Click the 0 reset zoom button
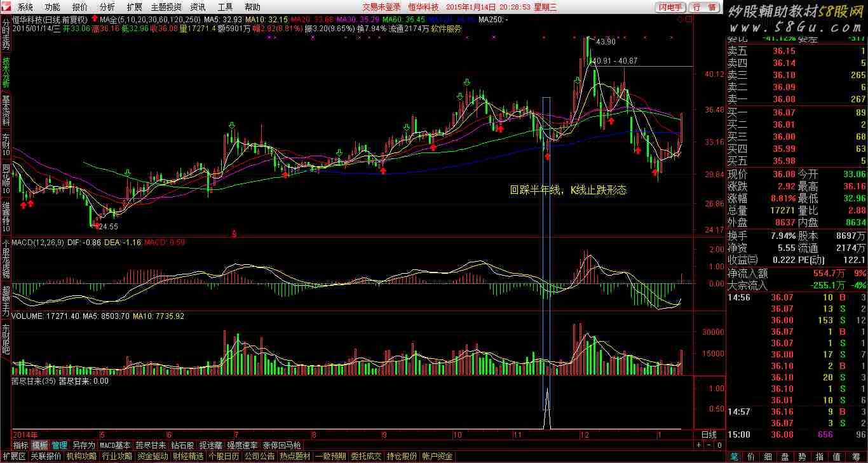The height and width of the screenshot is (463, 868). pos(719,445)
